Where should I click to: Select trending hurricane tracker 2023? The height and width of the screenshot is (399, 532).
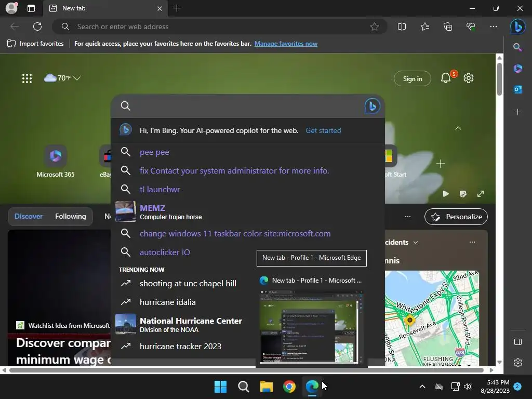[183, 347]
